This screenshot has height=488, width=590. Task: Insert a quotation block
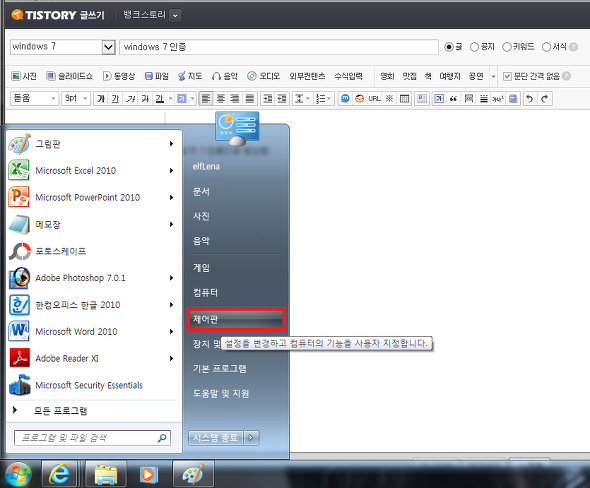(454, 99)
